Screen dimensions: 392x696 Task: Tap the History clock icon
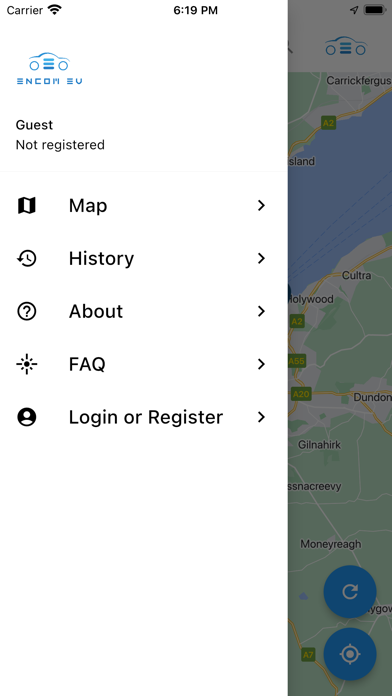click(x=27, y=258)
